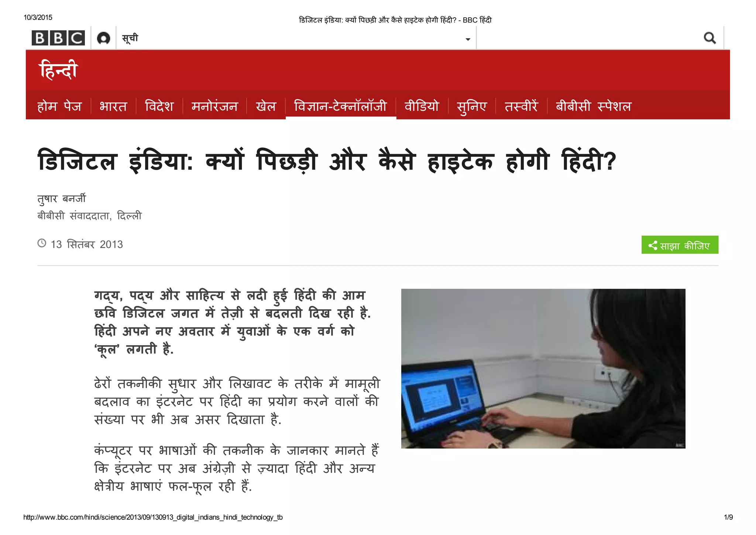This screenshot has height=535, width=756.
Task: Click the woman-with-laptop article photo
Action: tap(543, 368)
